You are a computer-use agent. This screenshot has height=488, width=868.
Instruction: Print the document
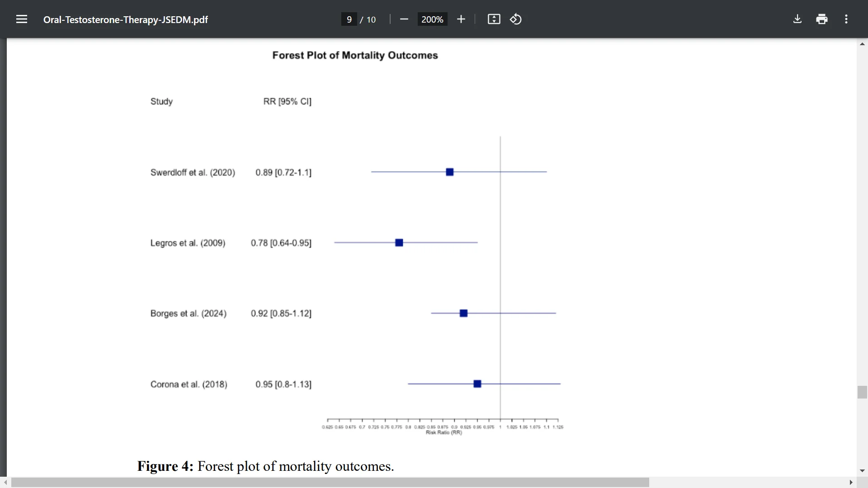pos(822,19)
